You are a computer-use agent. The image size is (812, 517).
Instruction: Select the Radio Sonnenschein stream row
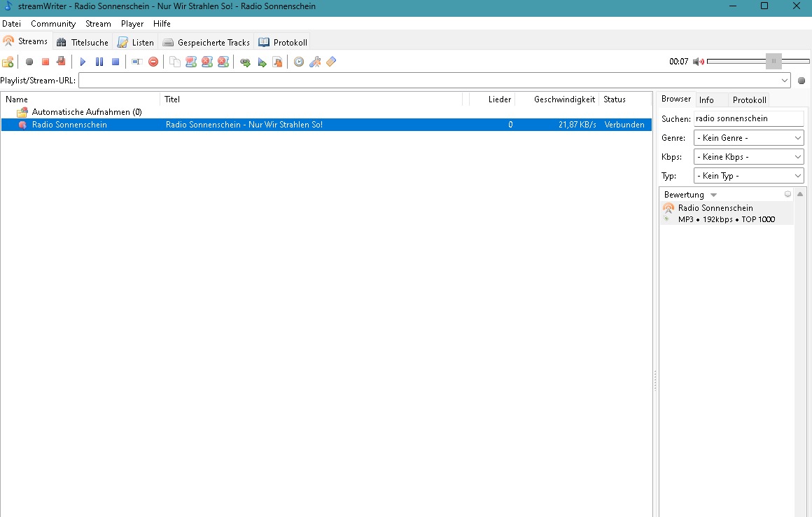click(326, 125)
